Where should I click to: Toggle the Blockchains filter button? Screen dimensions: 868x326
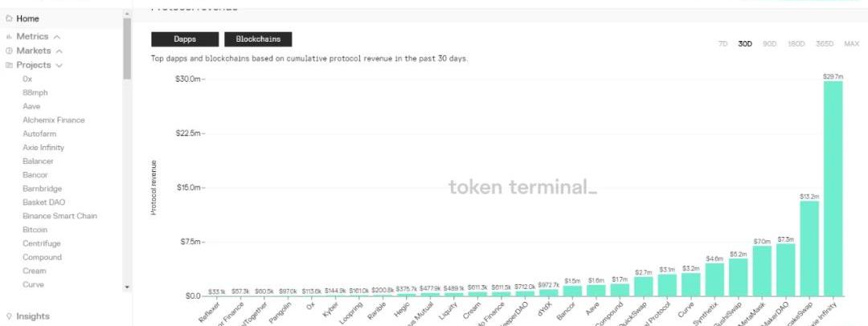257,39
